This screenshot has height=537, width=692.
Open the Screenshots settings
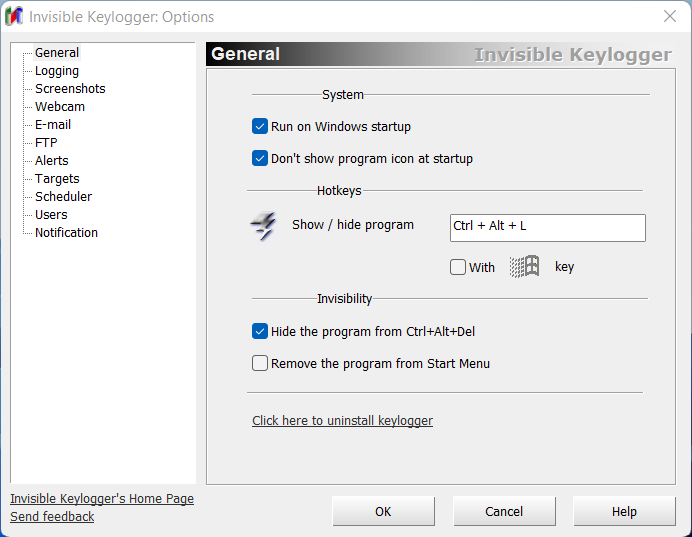coord(70,89)
